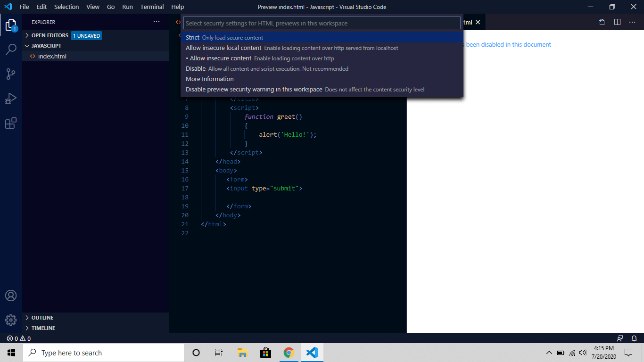
Task: Open the Run and Debug view
Action: pyautogui.click(x=11, y=98)
